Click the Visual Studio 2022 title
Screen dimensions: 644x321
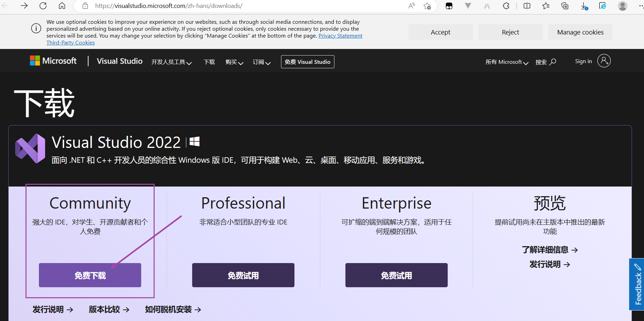pos(116,142)
